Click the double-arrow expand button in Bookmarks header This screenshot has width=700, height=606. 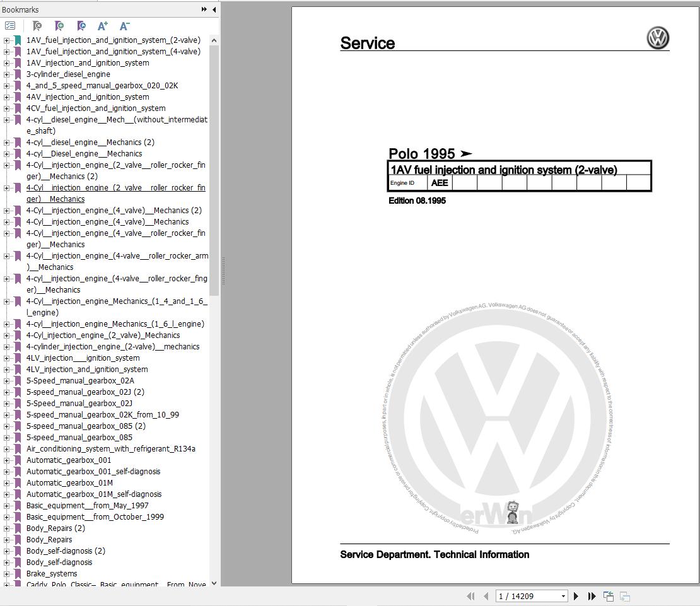click(204, 9)
